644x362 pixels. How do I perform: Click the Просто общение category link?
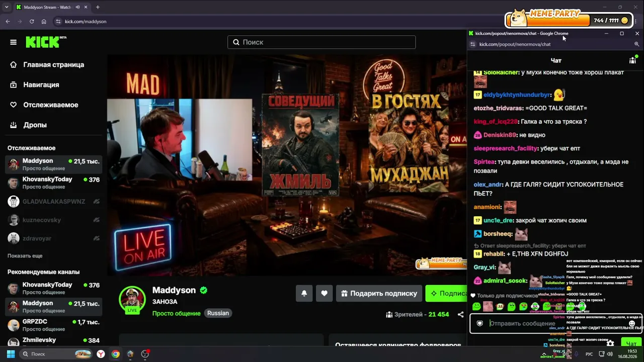click(176, 313)
